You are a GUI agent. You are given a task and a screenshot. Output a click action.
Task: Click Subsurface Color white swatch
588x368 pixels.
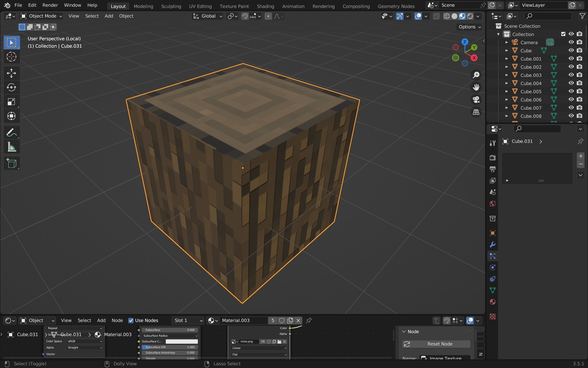coord(182,341)
